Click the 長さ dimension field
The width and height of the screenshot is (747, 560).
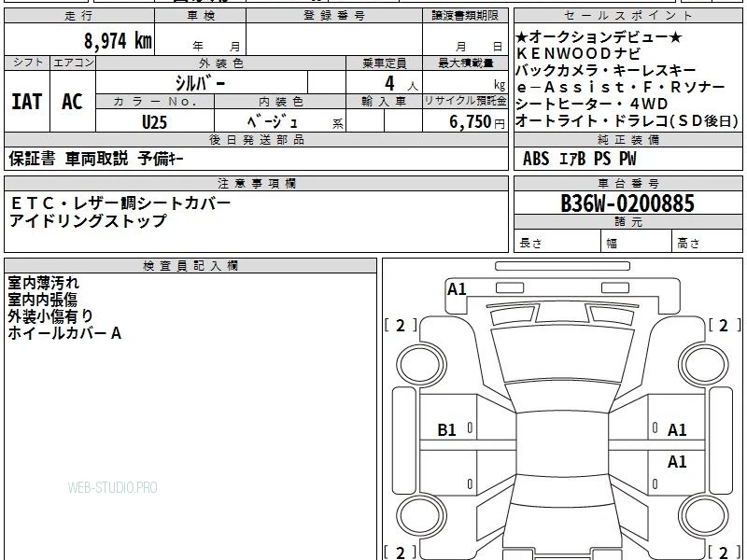[x=557, y=243]
